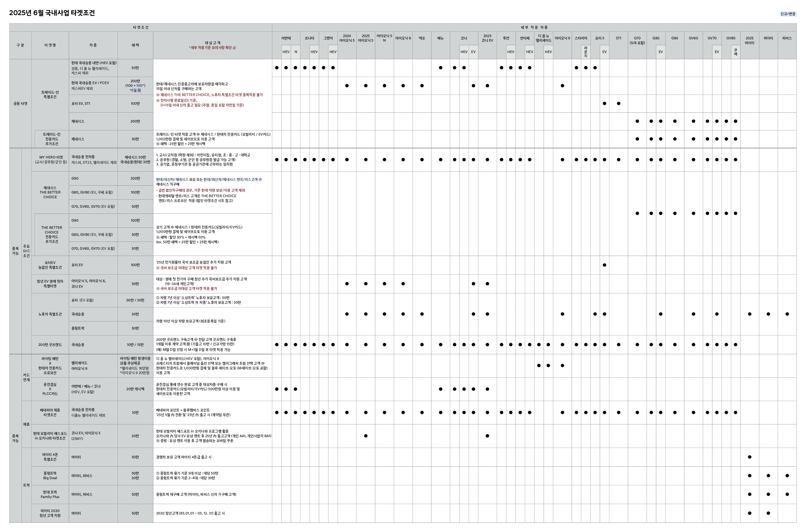
Task: Select the '20만 캐시백' benefit cell
Action: (135, 389)
